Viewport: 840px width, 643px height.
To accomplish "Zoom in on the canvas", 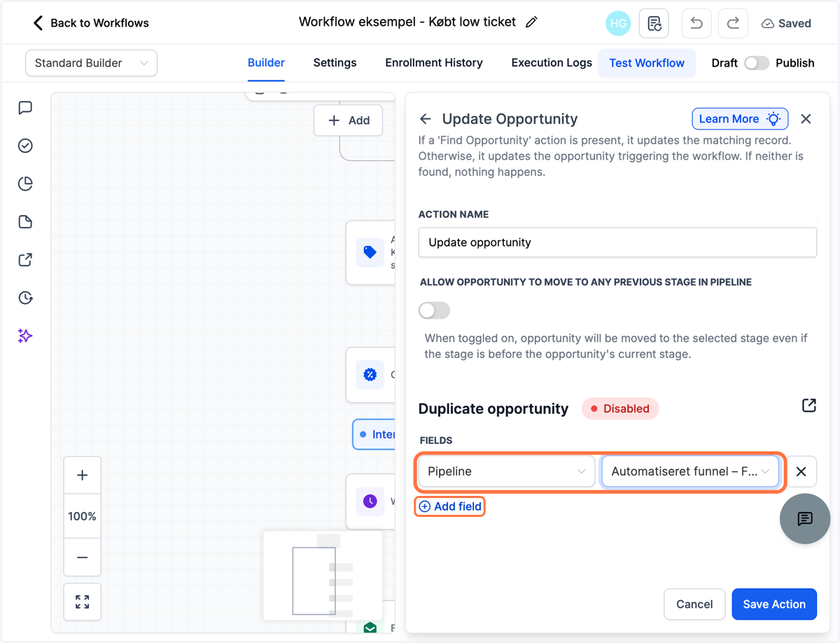I will (x=83, y=476).
